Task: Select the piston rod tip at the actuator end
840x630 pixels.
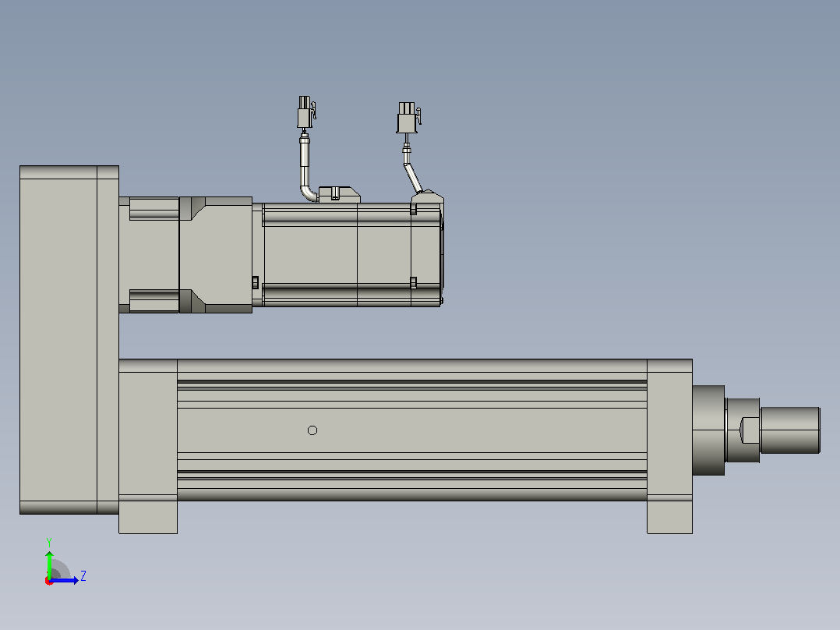Action: [x=790, y=430]
